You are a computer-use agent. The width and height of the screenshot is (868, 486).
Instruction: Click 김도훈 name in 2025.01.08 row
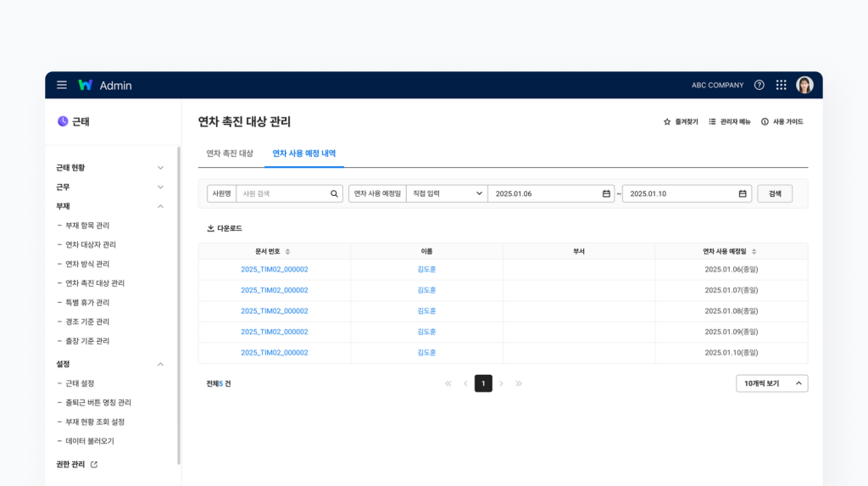pyautogui.click(x=426, y=311)
